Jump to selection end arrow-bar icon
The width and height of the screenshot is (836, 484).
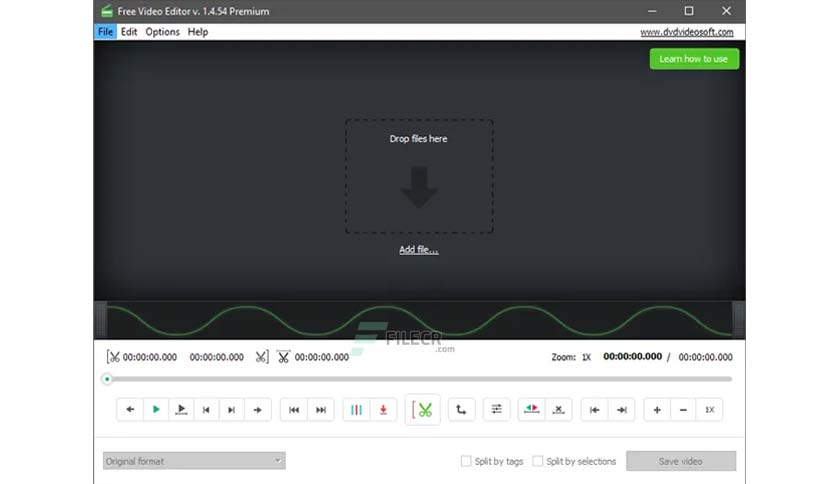(x=621, y=410)
